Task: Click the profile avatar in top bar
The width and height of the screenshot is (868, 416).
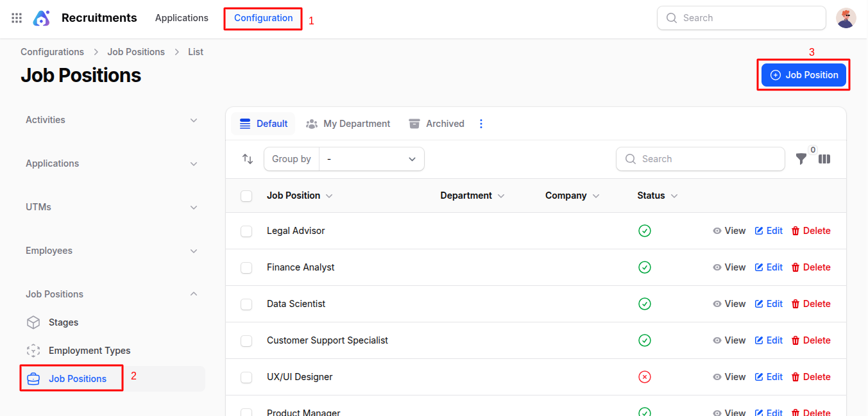Action: tap(846, 18)
